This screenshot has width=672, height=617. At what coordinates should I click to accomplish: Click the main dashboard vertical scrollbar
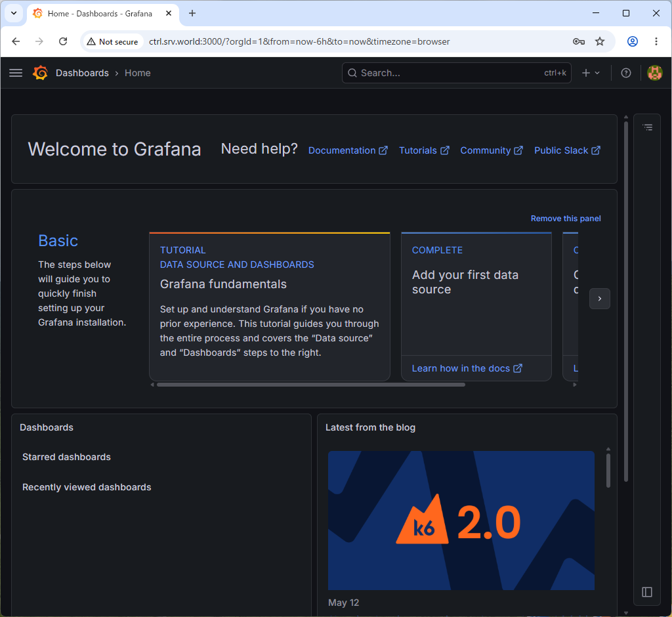pos(626,301)
